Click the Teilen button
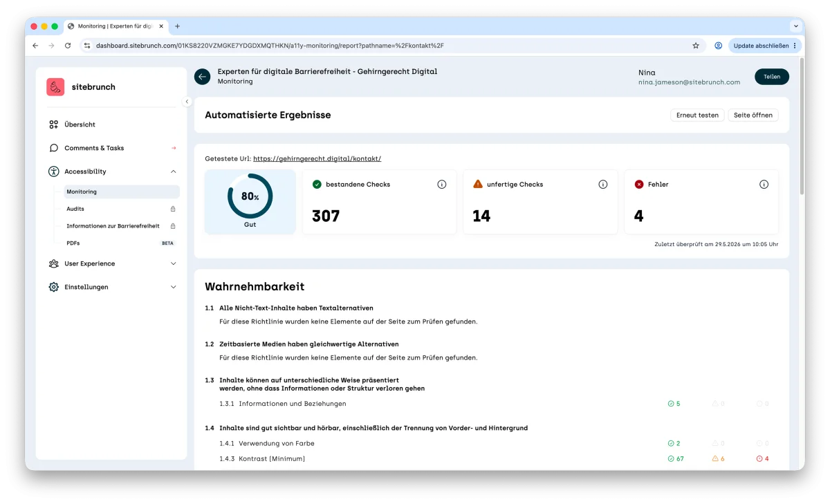Image resolution: width=830 pixels, height=504 pixels. pyautogui.click(x=772, y=77)
